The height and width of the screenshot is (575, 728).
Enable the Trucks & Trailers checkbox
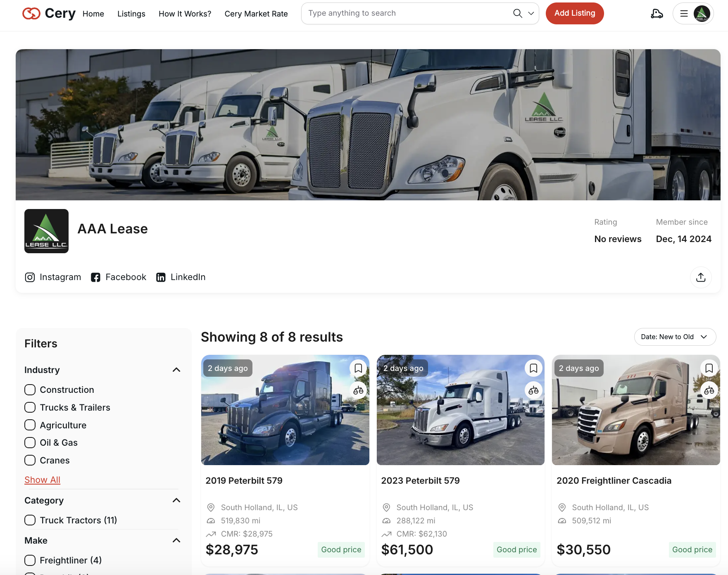click(x=30, y=408)
